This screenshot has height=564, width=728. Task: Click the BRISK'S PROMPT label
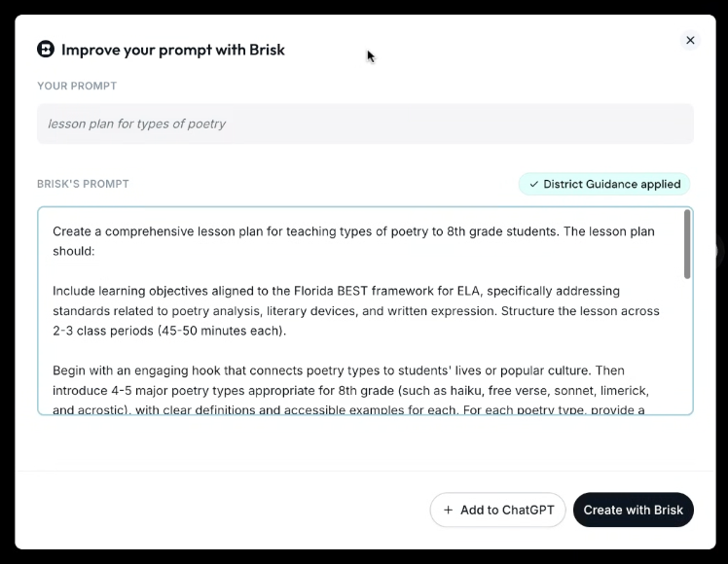pos(83,184)
